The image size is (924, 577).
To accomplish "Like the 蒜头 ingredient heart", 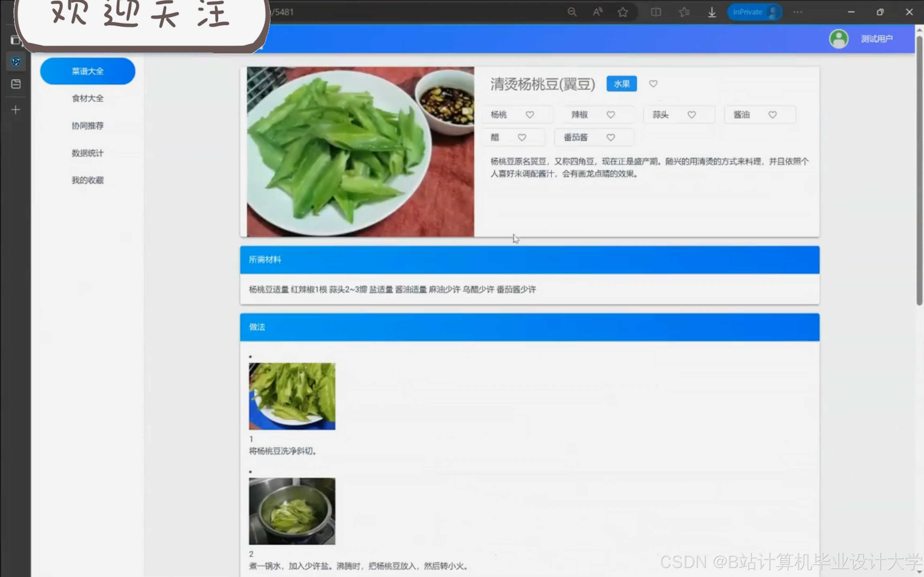I will (x=691, y=115).
